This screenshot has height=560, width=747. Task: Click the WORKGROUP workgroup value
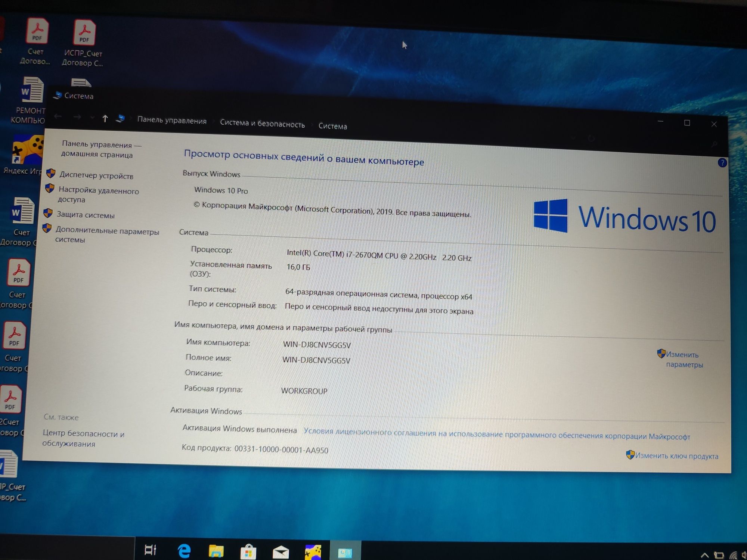304,391
